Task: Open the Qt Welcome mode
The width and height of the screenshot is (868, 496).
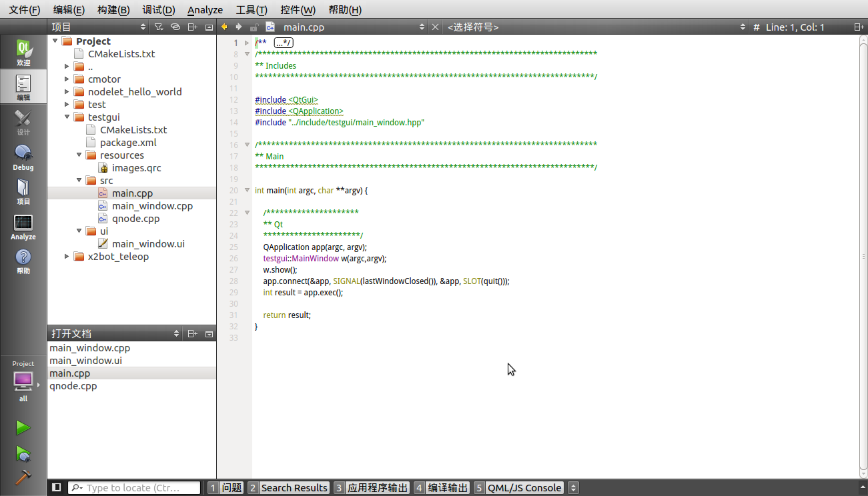Action: coord(23,52)
